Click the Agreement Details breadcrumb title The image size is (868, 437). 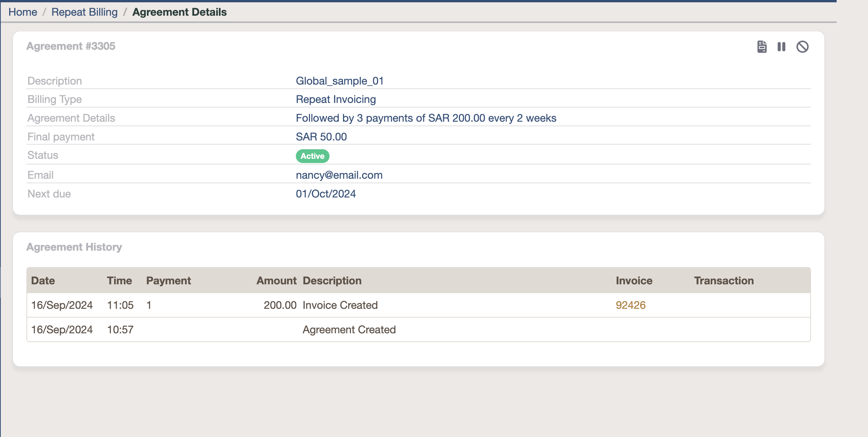click(x=179, y=12)
